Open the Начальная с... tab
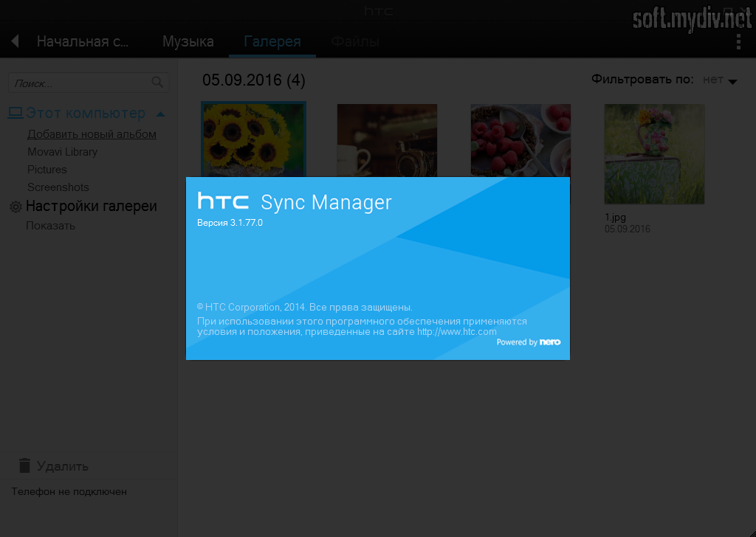756x537 pixels. click(83, 41)
